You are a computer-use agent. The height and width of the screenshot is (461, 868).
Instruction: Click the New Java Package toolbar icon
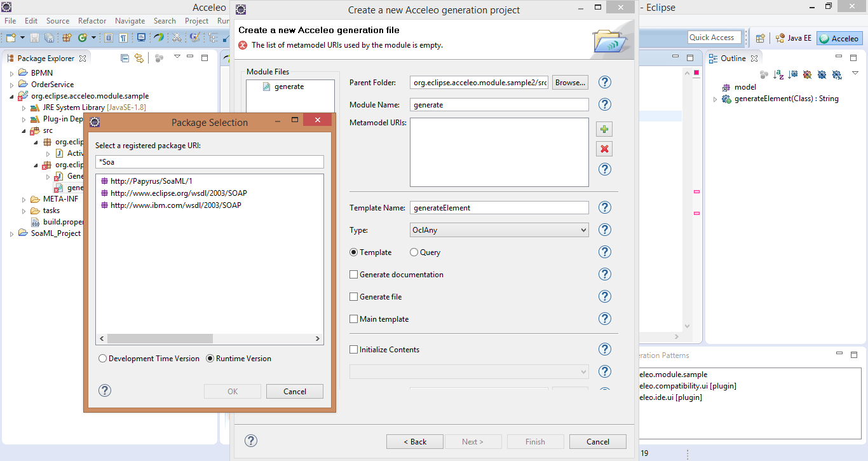click(x=67, y=38)
